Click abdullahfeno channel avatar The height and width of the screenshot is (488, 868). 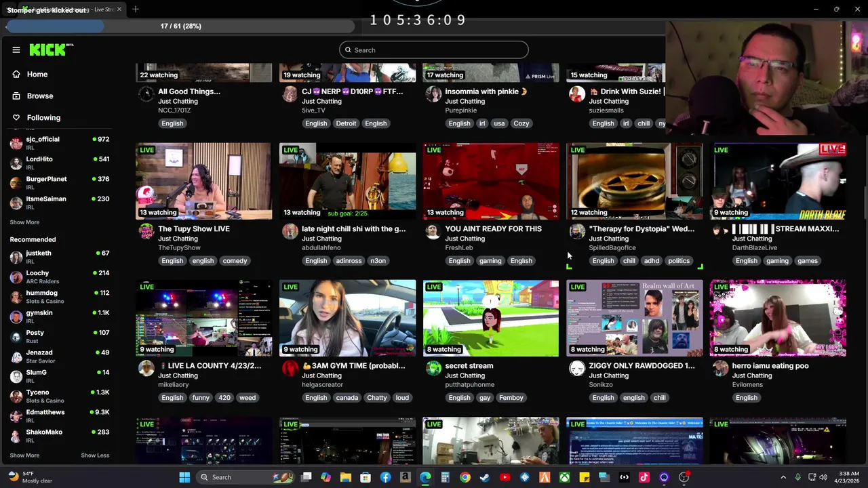click(x=290, y=231)
